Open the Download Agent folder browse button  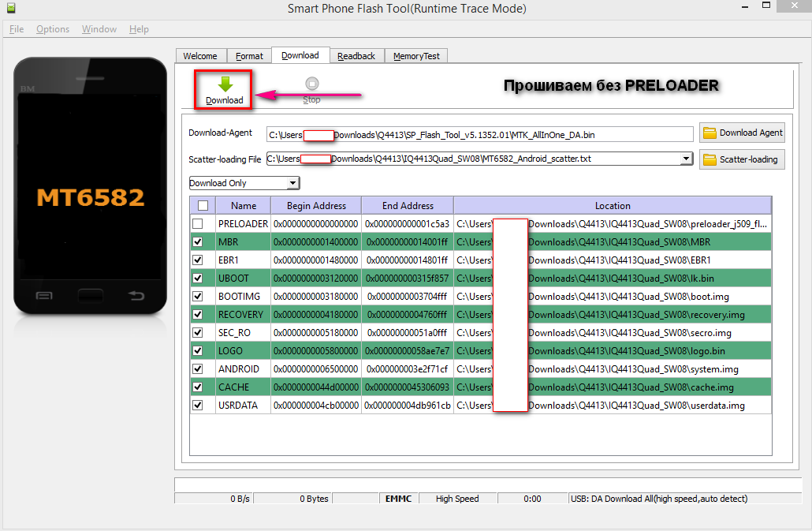pyautogui.click(x=742, y=133)
